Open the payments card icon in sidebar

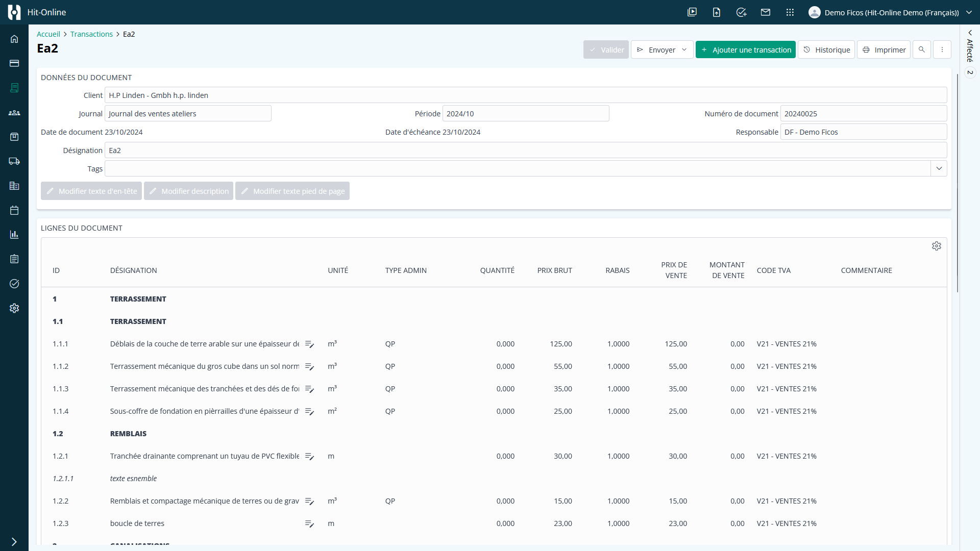[14, 63]
